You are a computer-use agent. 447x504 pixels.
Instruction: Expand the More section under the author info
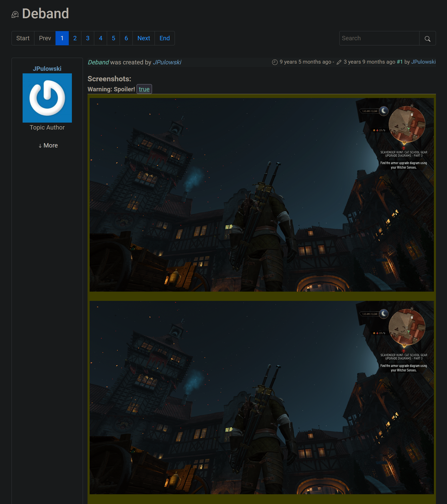point(48,145)
